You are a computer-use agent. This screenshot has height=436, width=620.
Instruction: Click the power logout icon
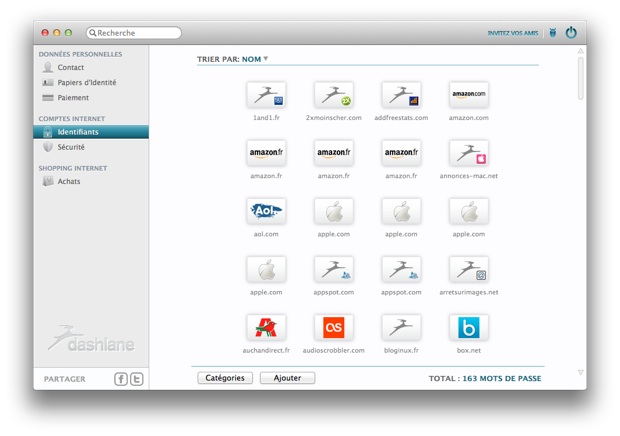coord(571,32)
